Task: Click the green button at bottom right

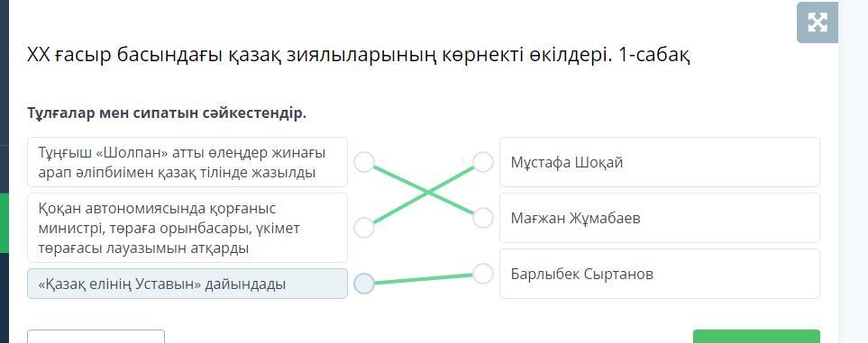Action: point(757,337)
